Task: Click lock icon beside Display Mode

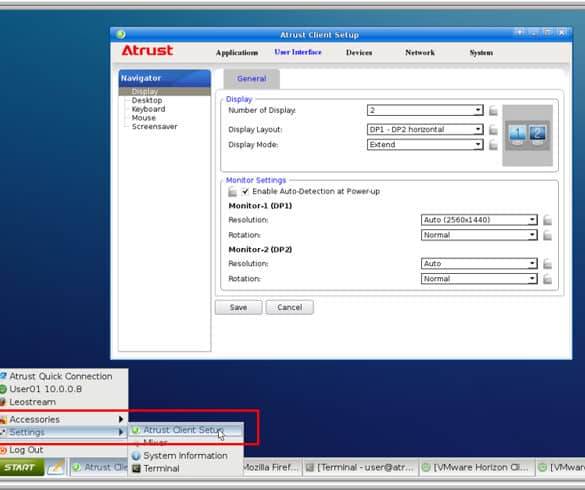Action: [493, 145]
